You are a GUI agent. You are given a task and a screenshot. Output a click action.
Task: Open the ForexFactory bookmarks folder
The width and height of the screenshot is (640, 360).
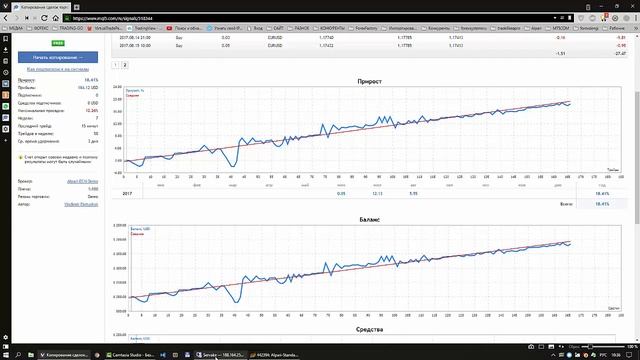click(x=363, y=28)
